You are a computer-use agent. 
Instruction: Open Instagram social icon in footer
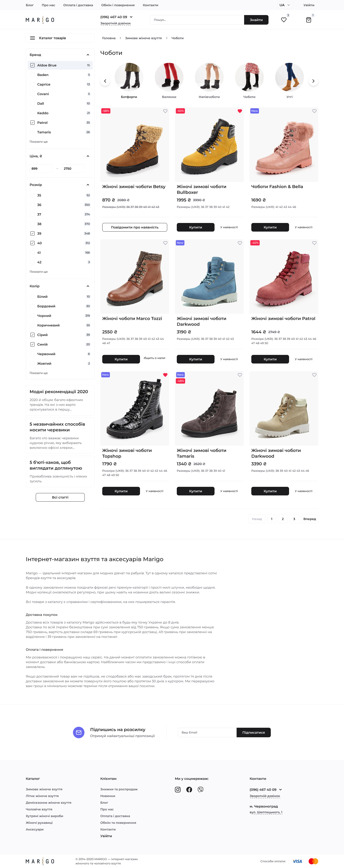tap(177, 789)
